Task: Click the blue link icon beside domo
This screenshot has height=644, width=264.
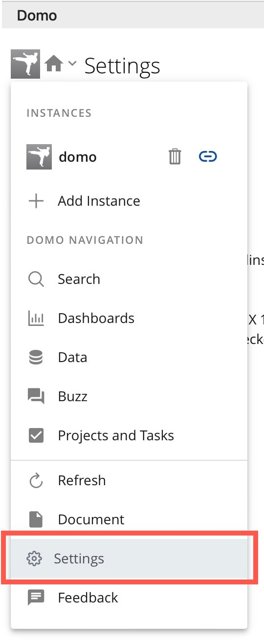Action: click(208, 156)
